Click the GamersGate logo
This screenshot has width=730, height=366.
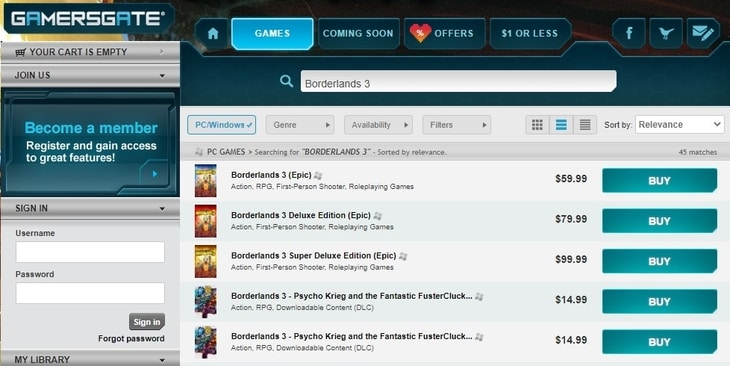(88, 19)
